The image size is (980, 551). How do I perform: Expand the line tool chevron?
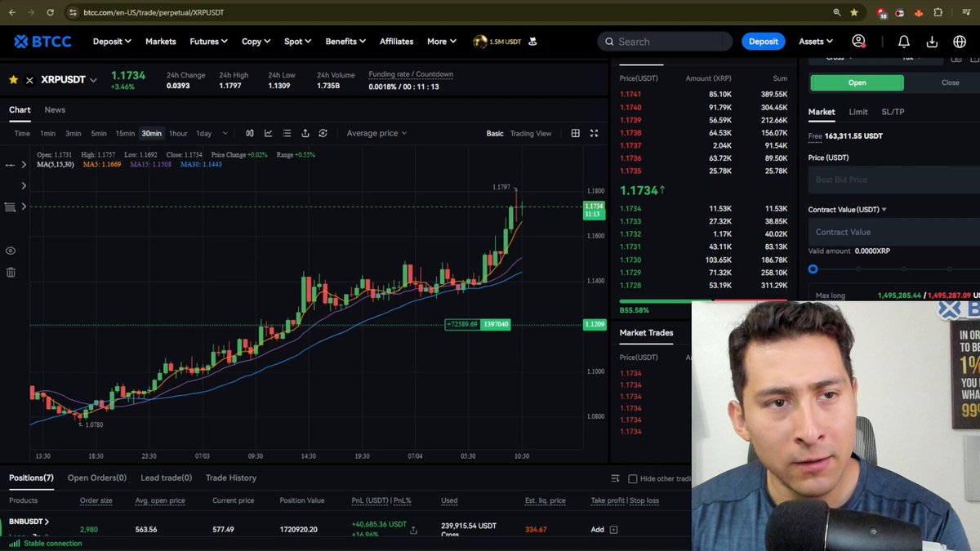tap(25, 165)
